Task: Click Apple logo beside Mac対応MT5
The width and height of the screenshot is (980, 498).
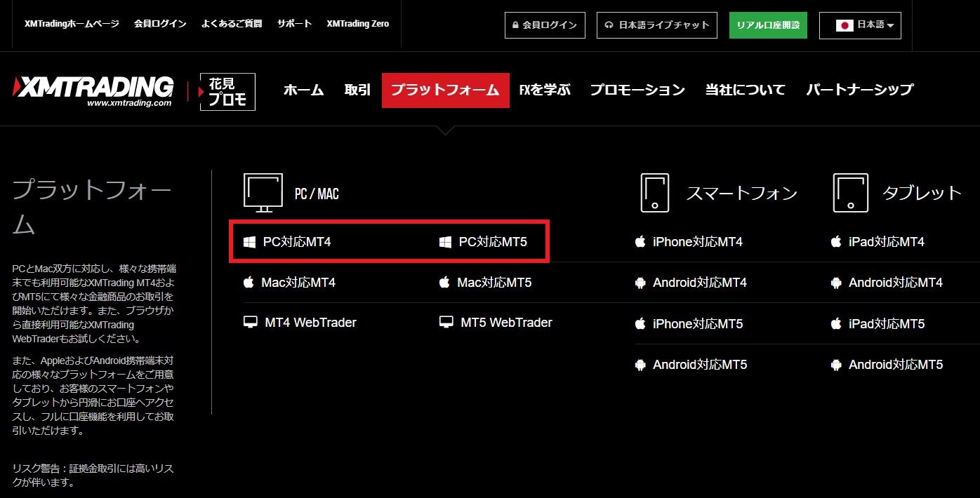Action: (444, 283)
